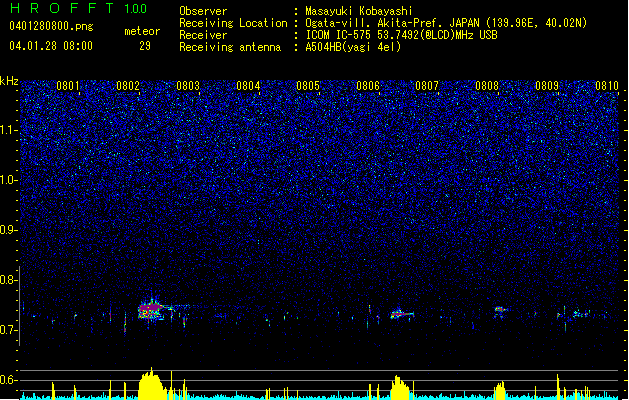Click the HROFFT 1.0.0 title text
Viewport: 629px width, 400px height.
coord(78,8)
